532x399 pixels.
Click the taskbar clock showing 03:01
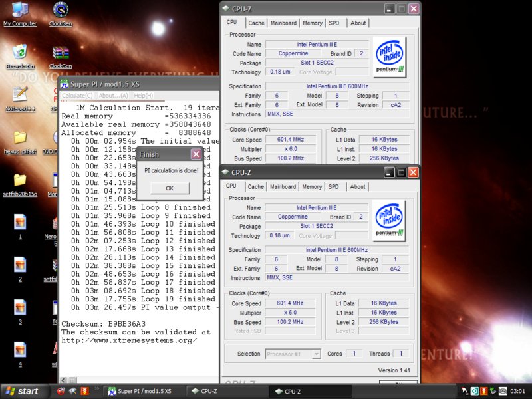point(517,391)
